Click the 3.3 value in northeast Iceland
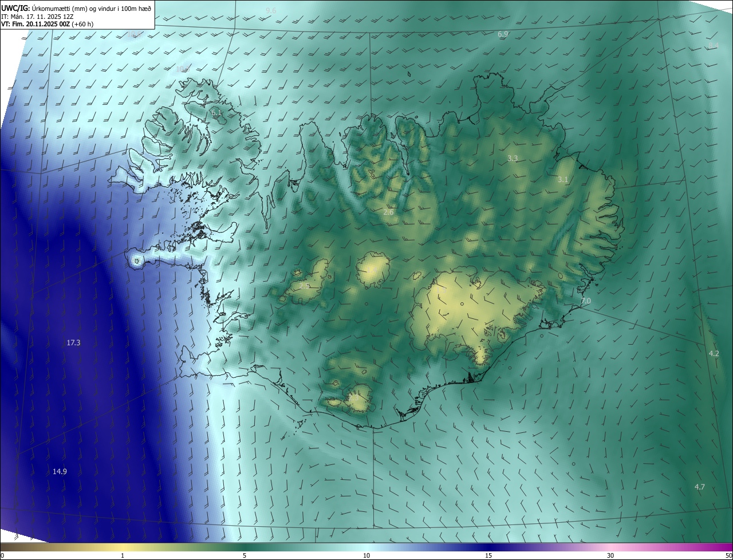Screen dimensions: 733x560 513,158
